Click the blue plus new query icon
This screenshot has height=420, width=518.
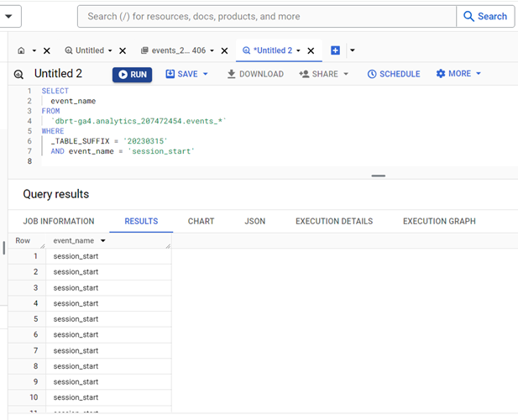click(335, 50)
